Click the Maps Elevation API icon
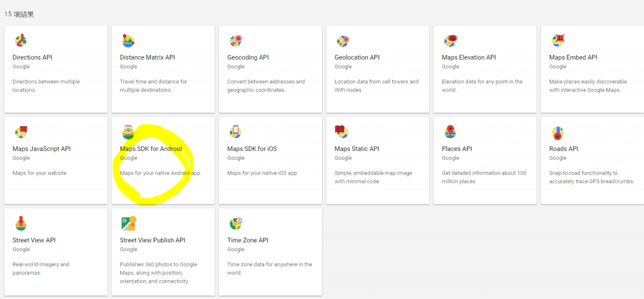The image size is (644, 299). tap(450, 41)
